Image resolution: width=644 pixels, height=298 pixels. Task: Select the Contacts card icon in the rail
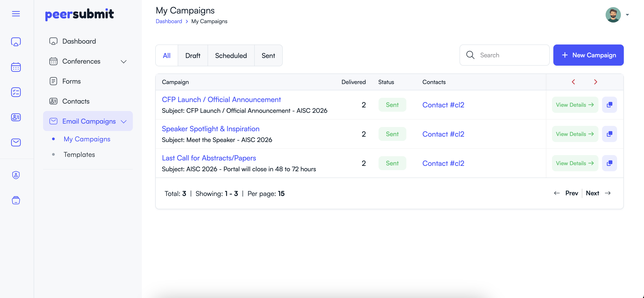16,117
